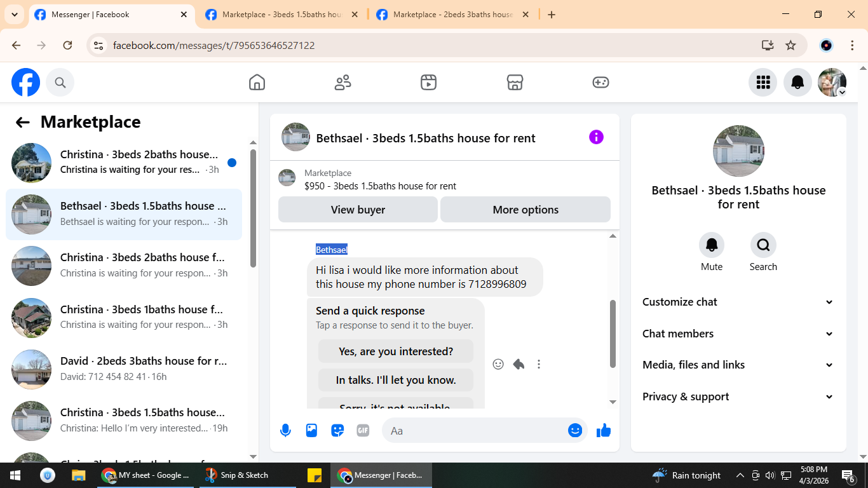Open a new browser tab

552,15
